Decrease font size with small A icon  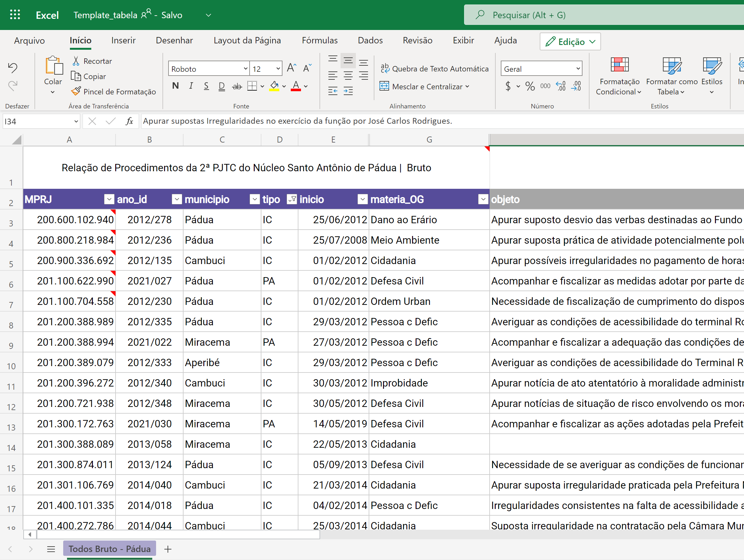[x=307, y=68]
